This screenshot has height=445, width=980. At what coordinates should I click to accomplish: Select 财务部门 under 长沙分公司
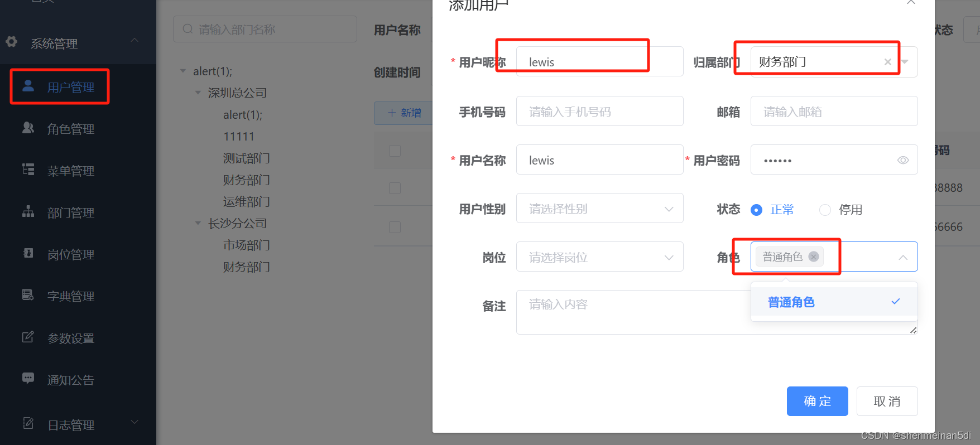coord(247,267)
